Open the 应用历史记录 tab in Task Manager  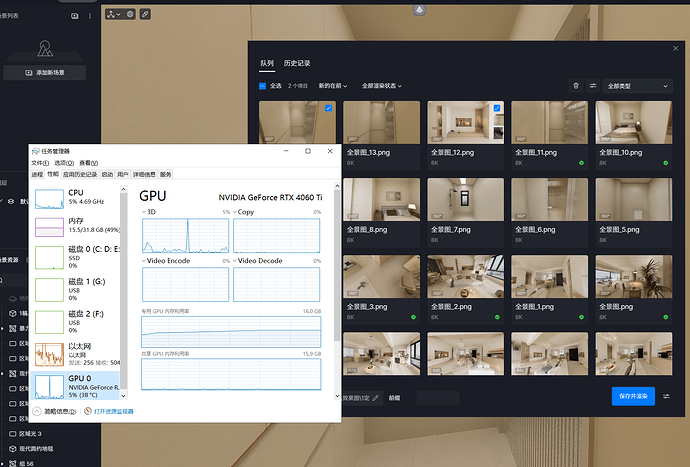coord(79,174)
